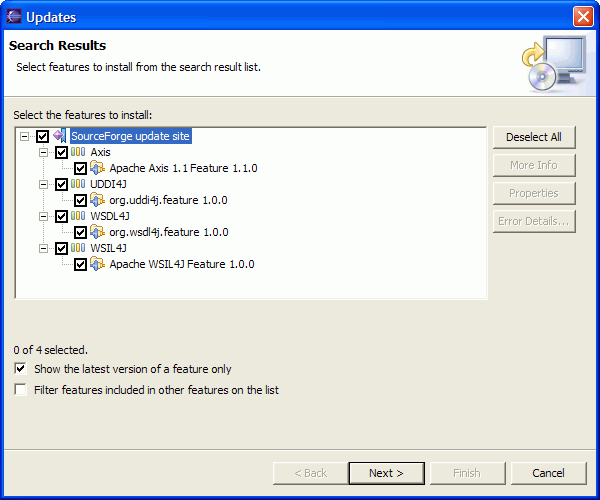Collapse the WSDL4J tree node

(x=44, y=216)
